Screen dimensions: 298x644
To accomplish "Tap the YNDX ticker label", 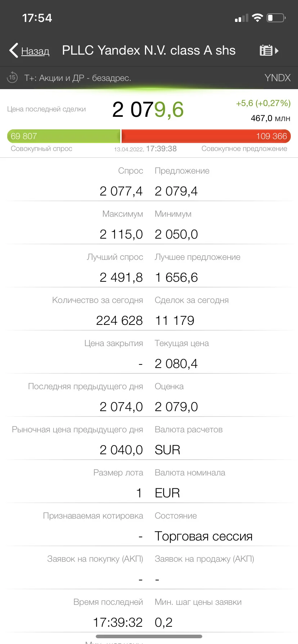I will pos(277,78).
